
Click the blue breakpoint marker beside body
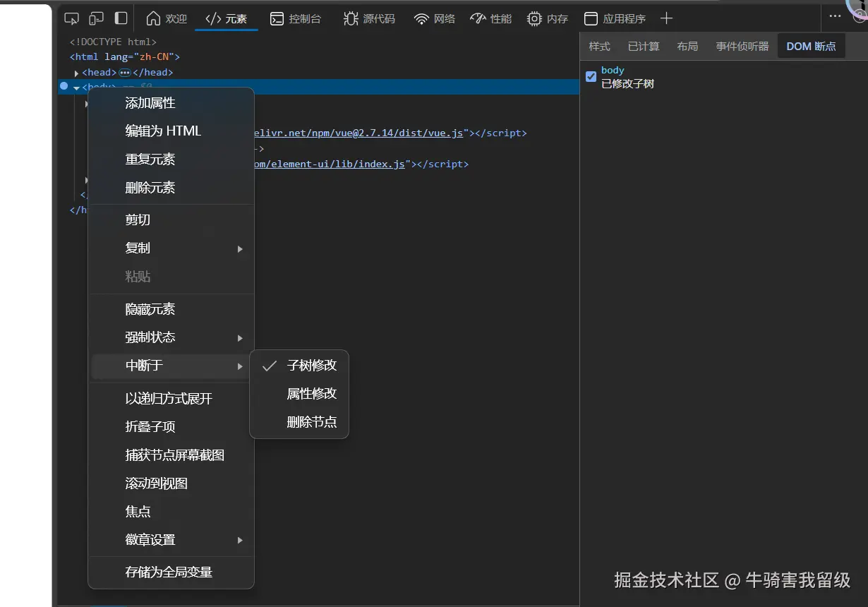coord(64,87)
